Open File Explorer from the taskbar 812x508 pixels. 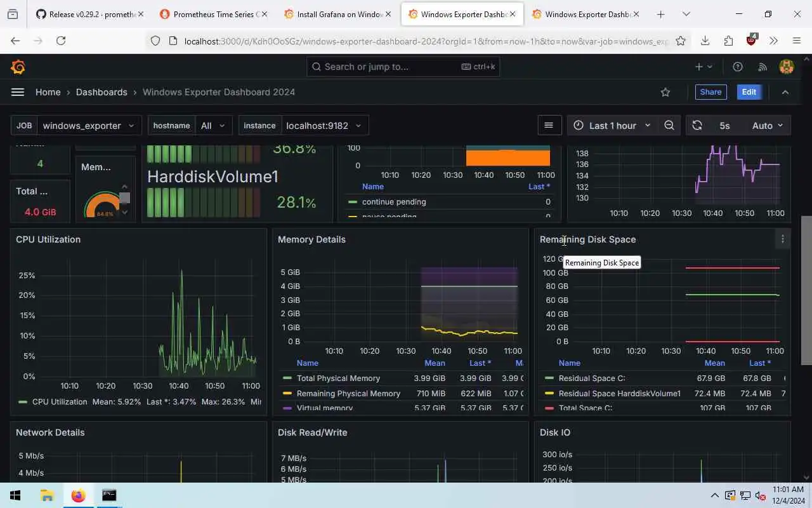[47, 495]
